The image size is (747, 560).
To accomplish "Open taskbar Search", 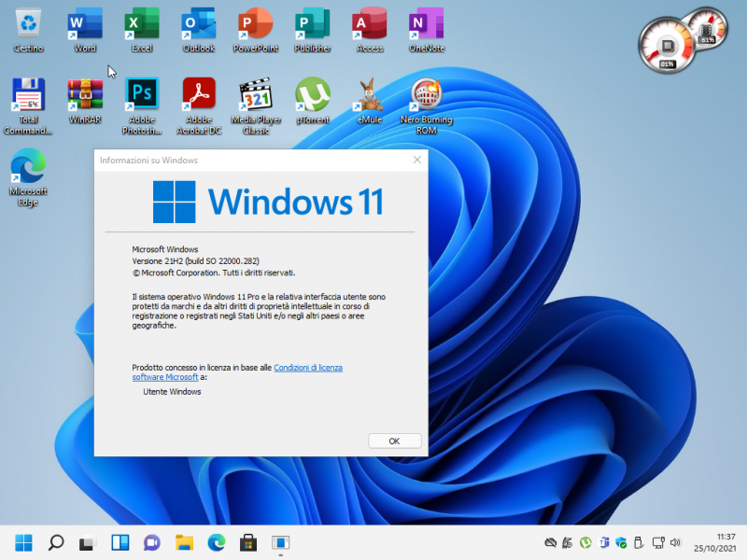I will tap(55, 541).
